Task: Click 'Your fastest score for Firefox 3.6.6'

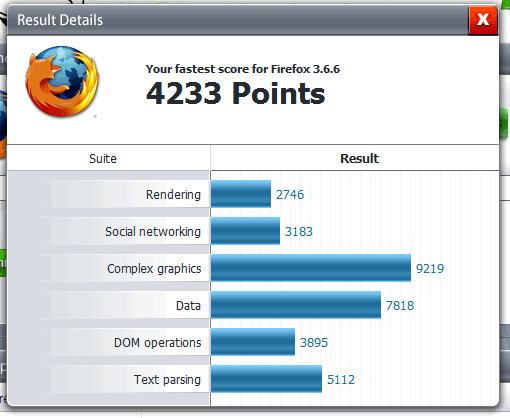Action: (243, 69)
